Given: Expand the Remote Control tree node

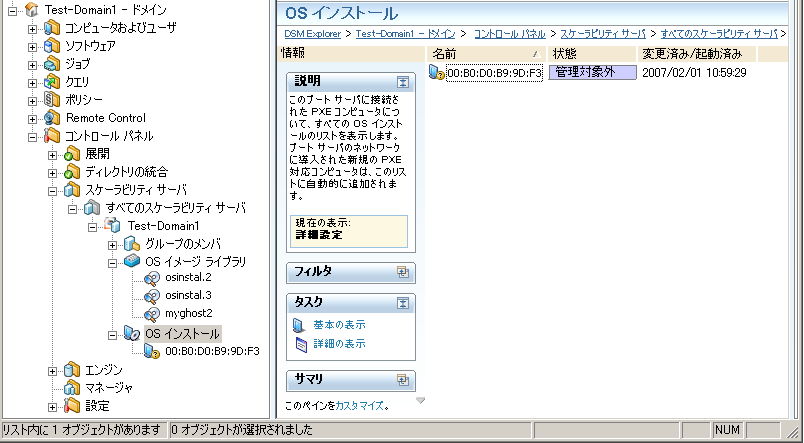Looking at the screenshot, I should [32, 119].
